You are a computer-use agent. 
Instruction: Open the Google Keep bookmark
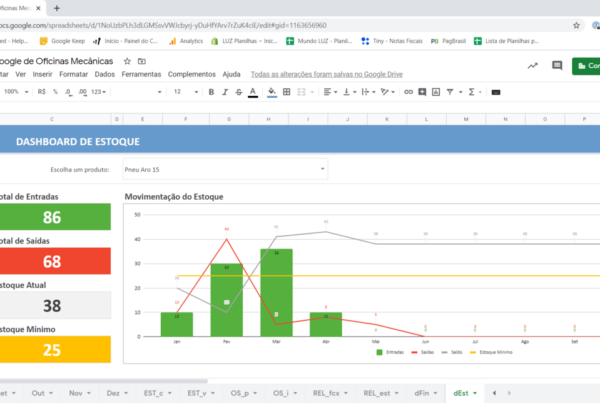[x=62, y=41]
